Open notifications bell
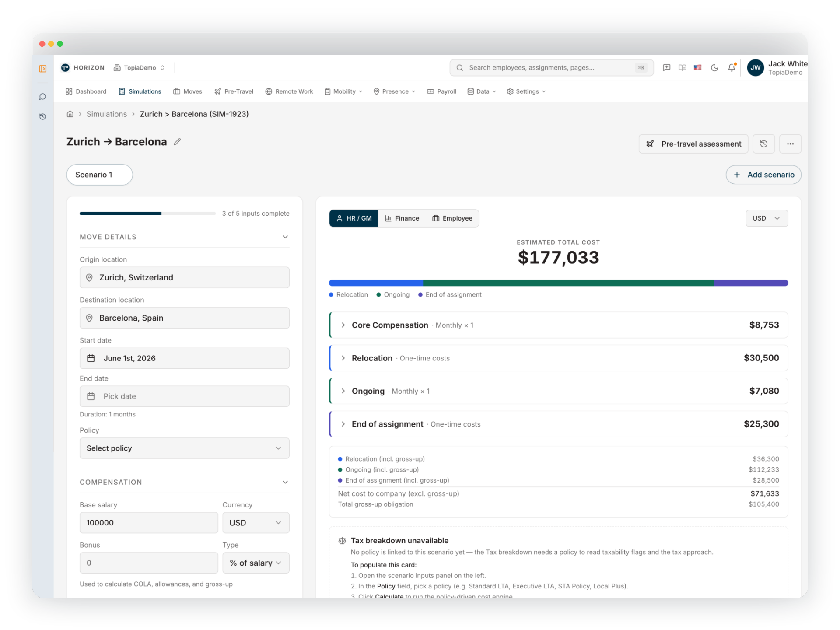The width and height of the screenshot is (840, 630). coord(731,68)
